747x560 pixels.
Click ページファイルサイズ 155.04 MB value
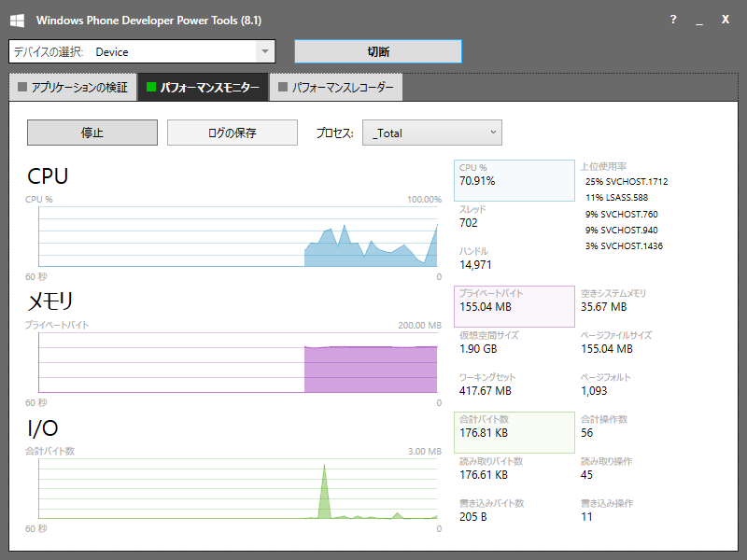coord(606,348)
